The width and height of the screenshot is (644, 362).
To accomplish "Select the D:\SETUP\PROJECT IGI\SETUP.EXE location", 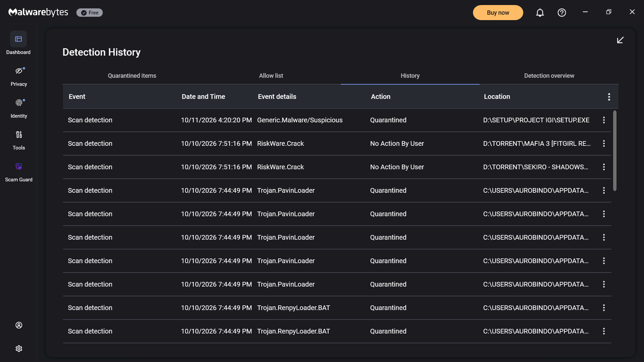I will tap(536, 120).
